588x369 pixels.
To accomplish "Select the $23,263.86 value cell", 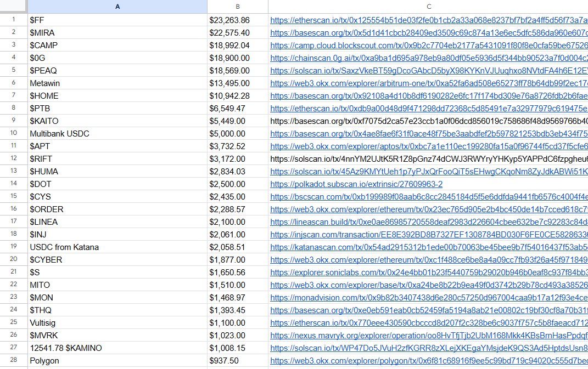I will click(x=238, y=20).
